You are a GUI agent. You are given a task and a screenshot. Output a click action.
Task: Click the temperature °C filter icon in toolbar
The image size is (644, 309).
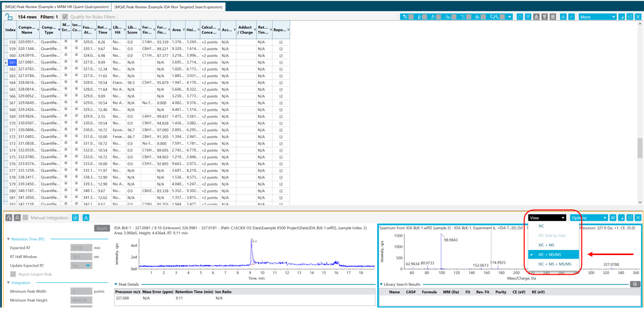coord(463,17)
